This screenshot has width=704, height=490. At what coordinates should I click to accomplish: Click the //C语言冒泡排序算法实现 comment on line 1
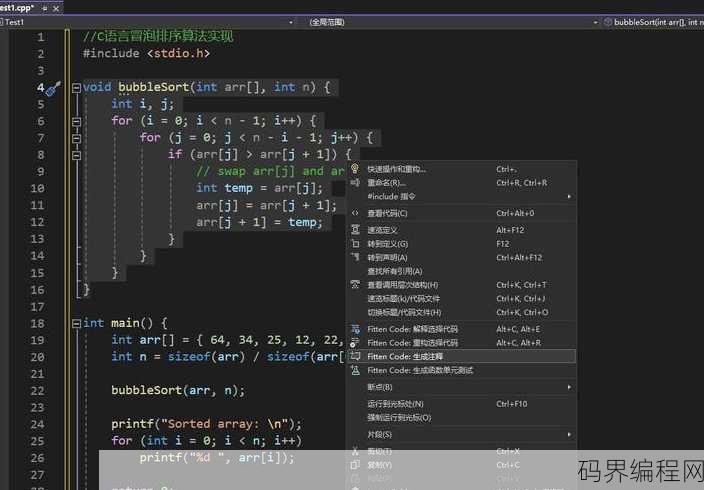click(x=158, y=36)
